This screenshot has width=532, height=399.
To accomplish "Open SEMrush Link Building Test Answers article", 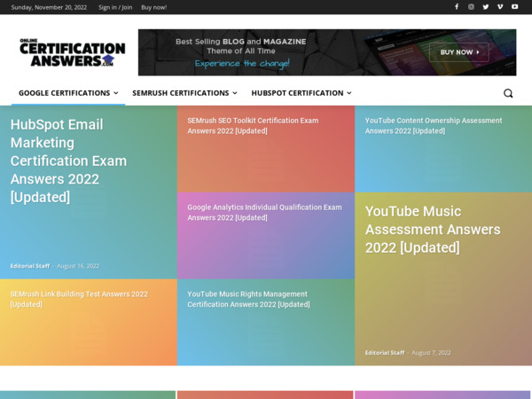I will [79, 299].
